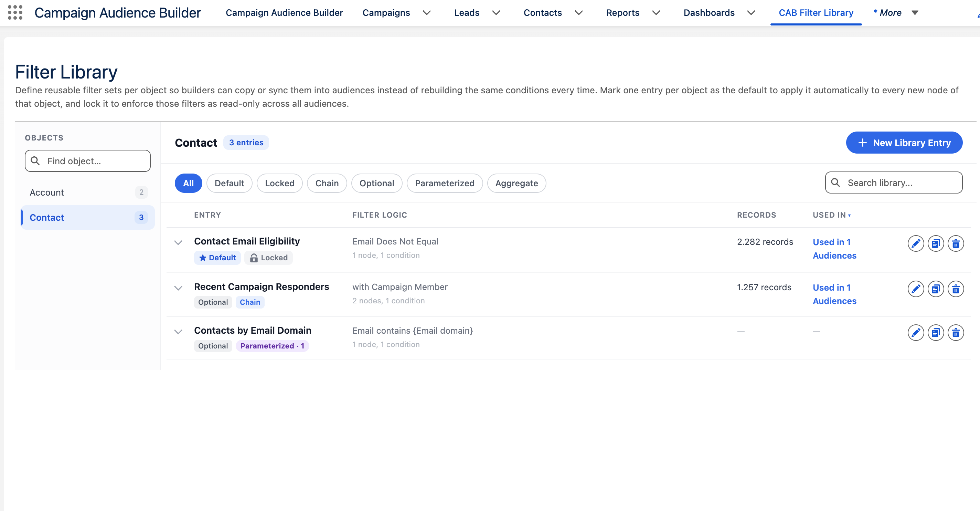The image size is (980, 511).
Task: Filter entries by Aggregate
Action: (x=516, y=183)
